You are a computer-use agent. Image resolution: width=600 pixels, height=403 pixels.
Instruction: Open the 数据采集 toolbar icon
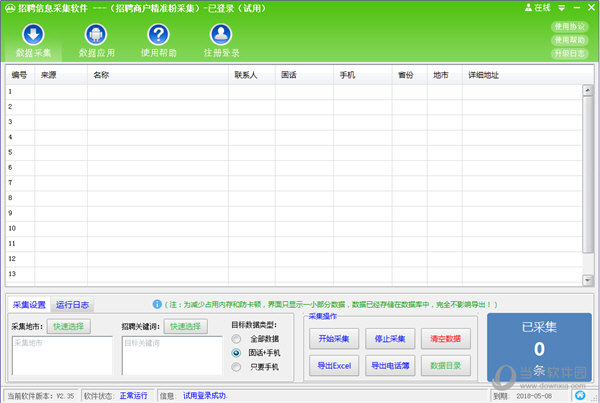33,35
